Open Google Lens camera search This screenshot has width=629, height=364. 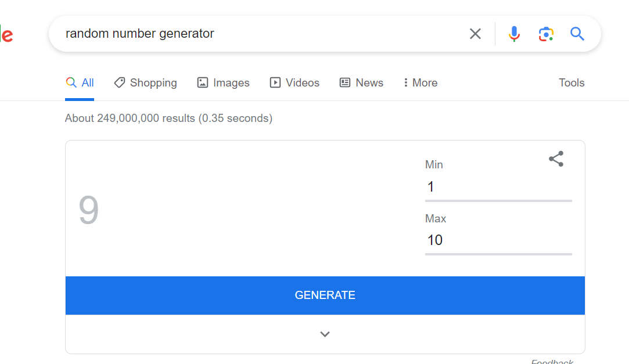tap(546, 34)
